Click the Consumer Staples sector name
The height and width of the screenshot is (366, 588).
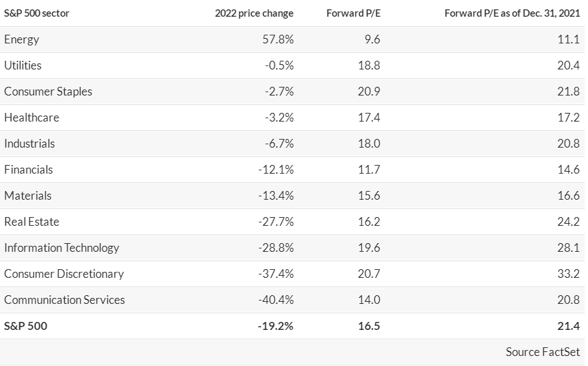tap(48, 91)
